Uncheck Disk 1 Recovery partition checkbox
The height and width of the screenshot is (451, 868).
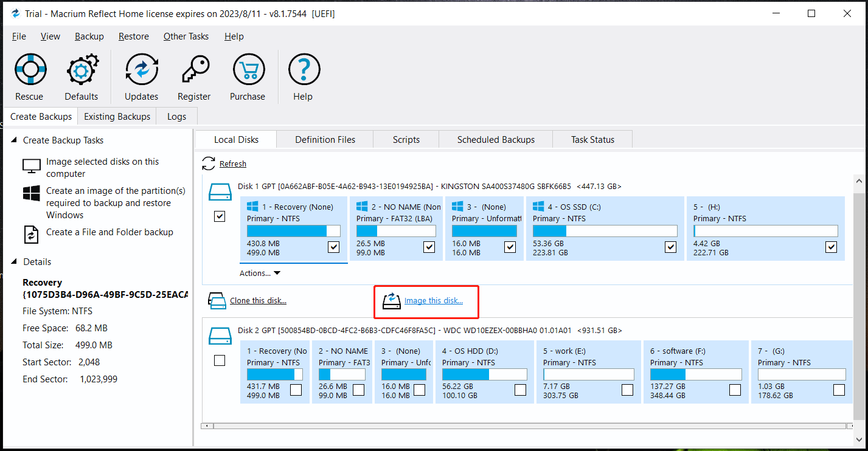tap(333, 247)
